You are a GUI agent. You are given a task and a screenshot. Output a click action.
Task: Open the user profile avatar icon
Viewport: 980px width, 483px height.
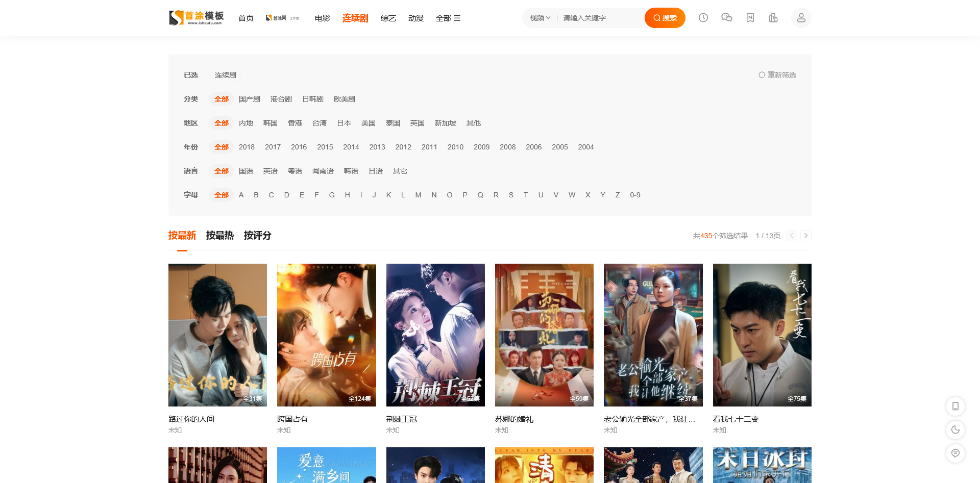tap(801, 18)
